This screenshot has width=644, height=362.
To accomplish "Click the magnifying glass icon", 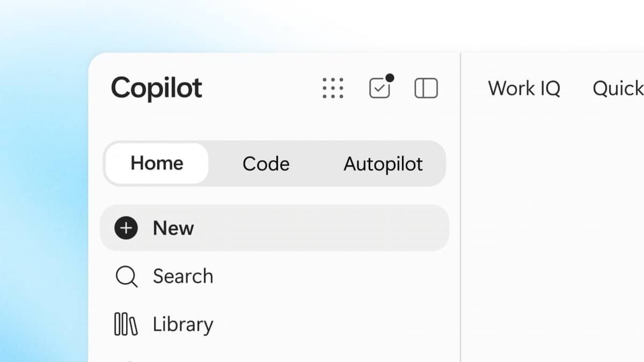I will pos(127,277).
